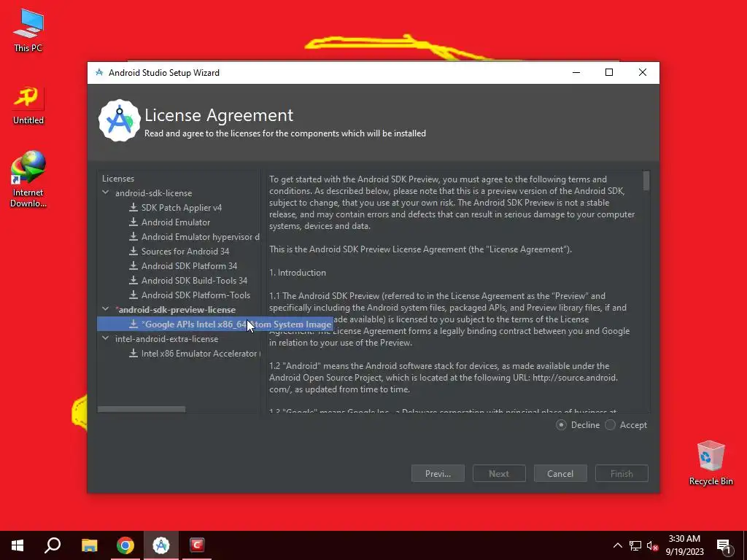Image resolution: width=747 pixels, height=560 pixels.
Task: Show hidden system tray icons
Action: (x=617, y=545)
